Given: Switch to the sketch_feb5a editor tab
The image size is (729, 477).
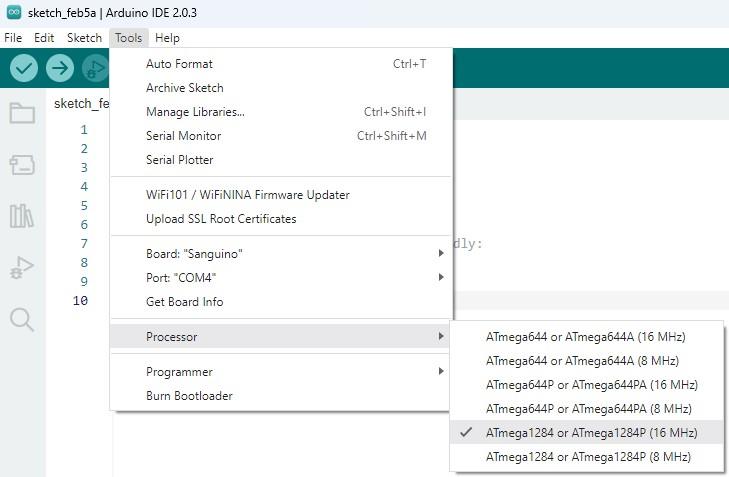Looking at the screenshot, I should coord(82,103).
